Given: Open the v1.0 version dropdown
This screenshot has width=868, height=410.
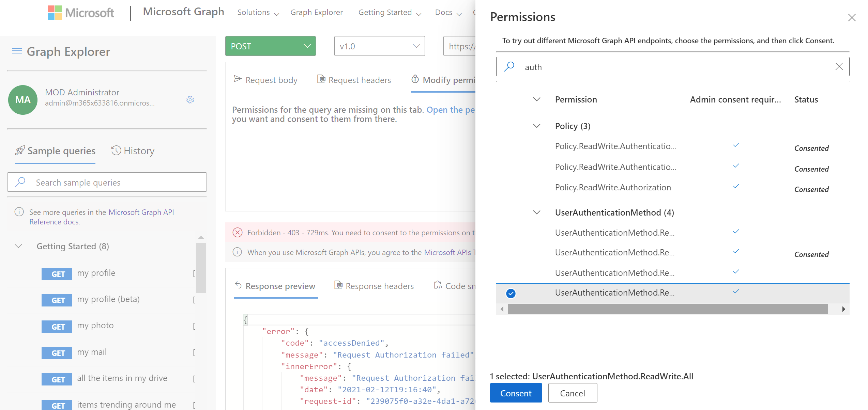Looking at the screenshot, I should coord(379,46).
